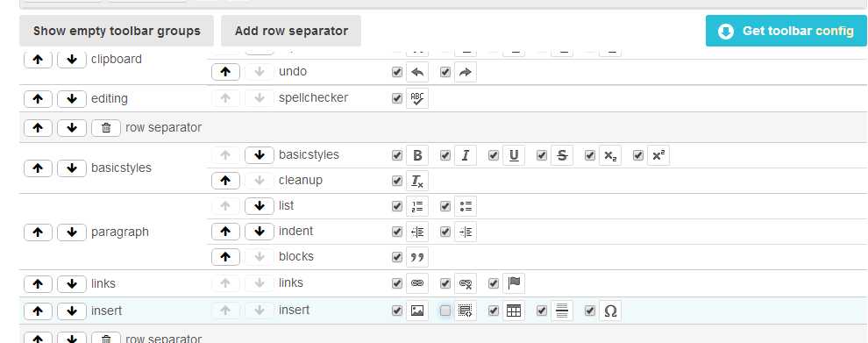The image size is (868, 343).
Task: Uncheck the Redo button checkbox
Action: [445, 72]
